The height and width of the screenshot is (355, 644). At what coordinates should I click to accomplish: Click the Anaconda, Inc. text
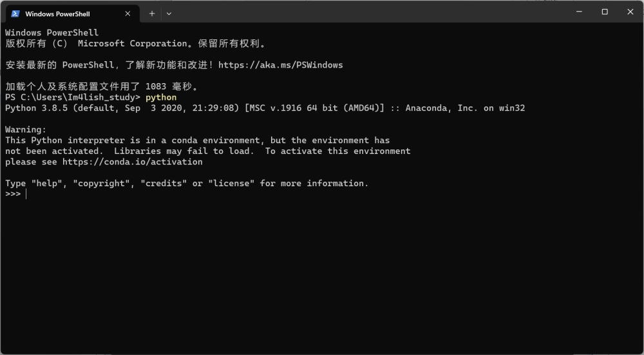click(442, 108)
